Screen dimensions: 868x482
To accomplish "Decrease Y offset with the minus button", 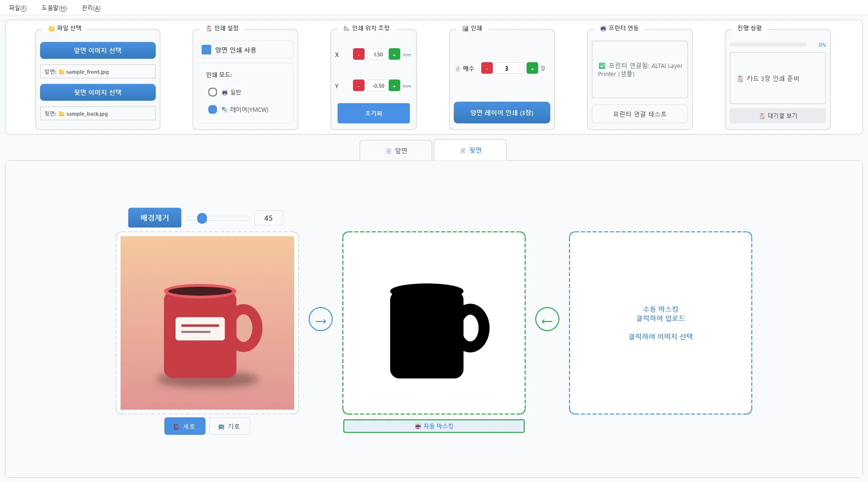I will tap(359, 86).
